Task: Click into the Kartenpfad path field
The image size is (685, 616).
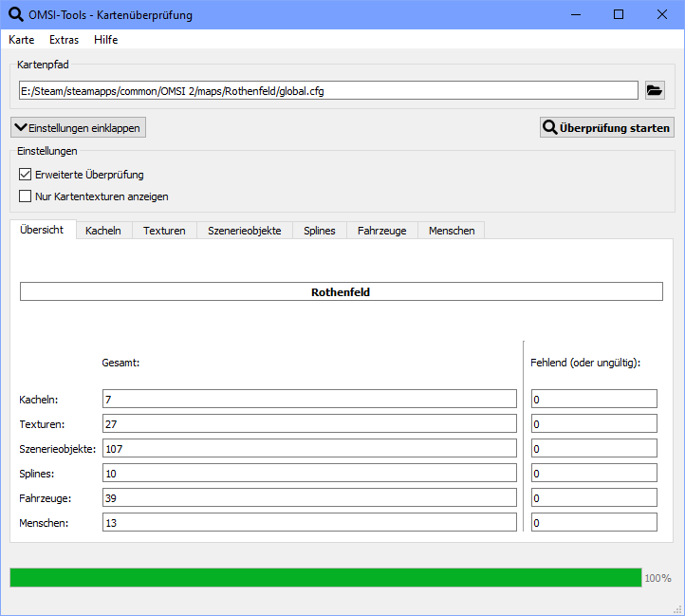Action: [x=327, y=91]
